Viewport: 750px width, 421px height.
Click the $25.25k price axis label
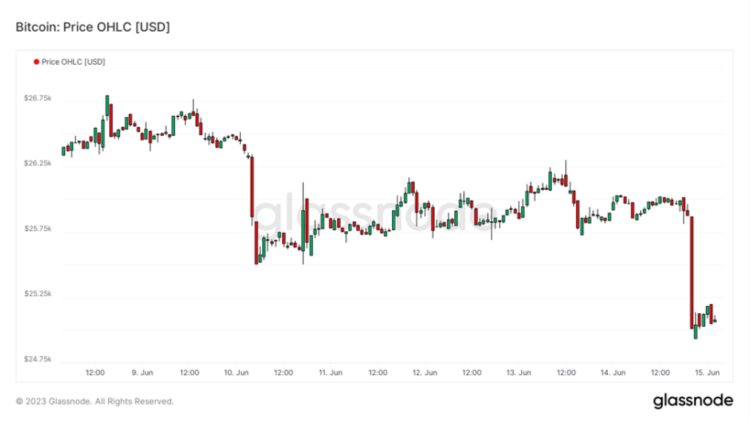click(x=38, y=294)
